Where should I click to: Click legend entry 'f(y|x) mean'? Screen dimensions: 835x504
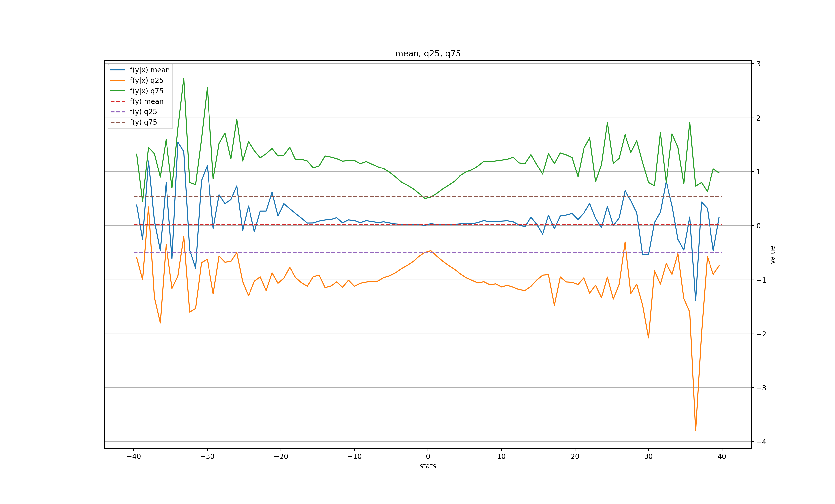[150, 70]
